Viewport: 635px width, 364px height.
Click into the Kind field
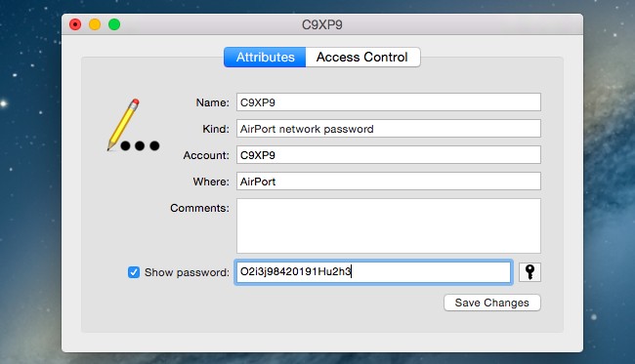point(389,129)
